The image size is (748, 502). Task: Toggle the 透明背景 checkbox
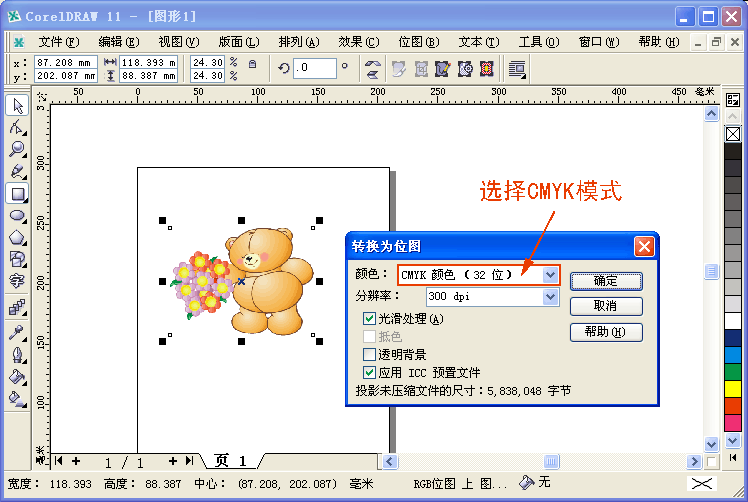[x=369, y=354]
